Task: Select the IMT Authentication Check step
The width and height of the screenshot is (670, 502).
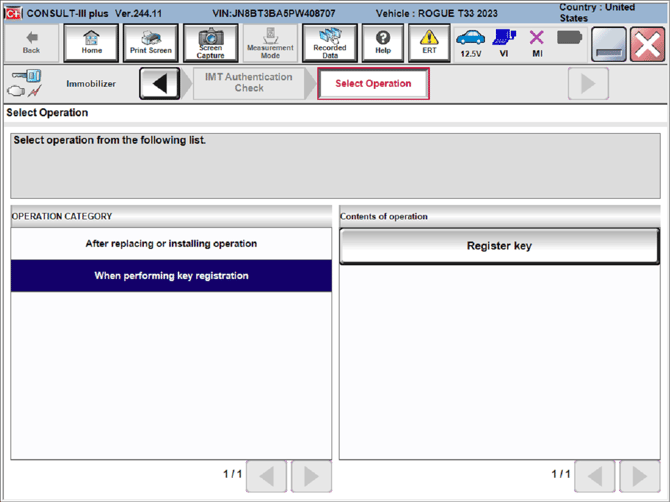Action: [x=249, y=83]
